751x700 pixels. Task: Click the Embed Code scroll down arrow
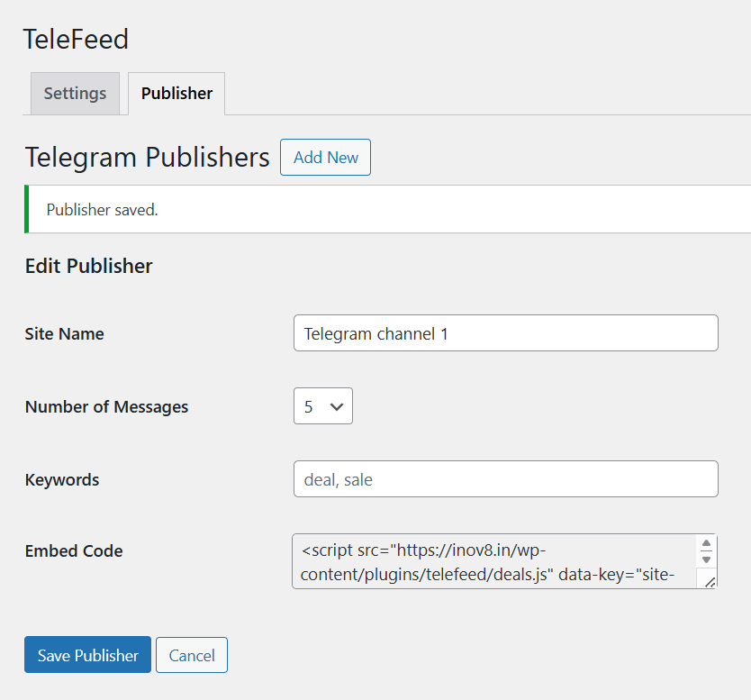pyautogui.click(x=707, y=559)
